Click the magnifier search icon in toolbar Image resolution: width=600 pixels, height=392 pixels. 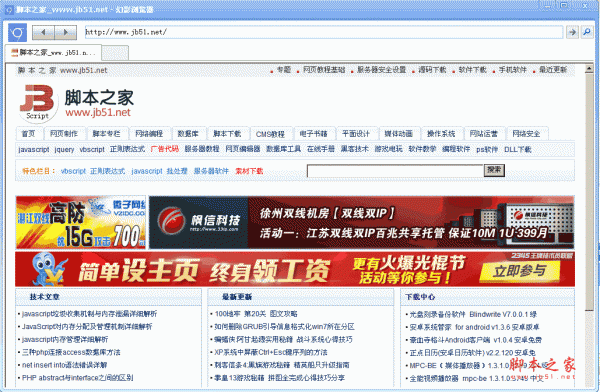pos(587,32)
